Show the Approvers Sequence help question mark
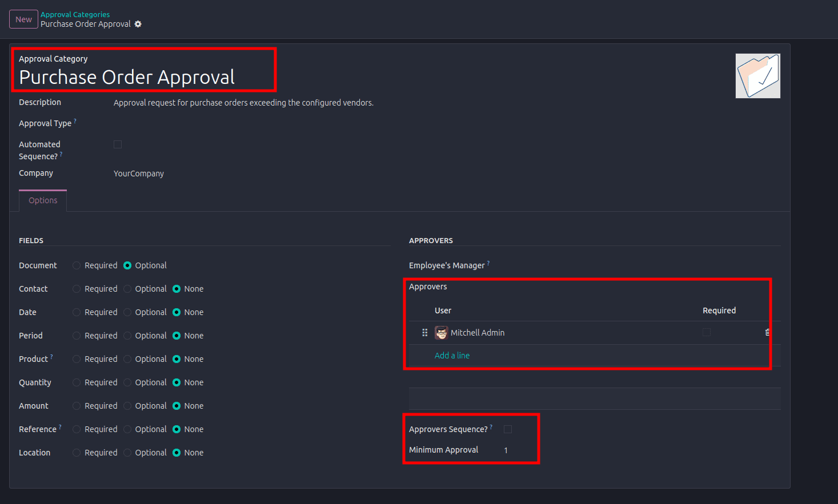The image size is (838, 504). (491, 427)
